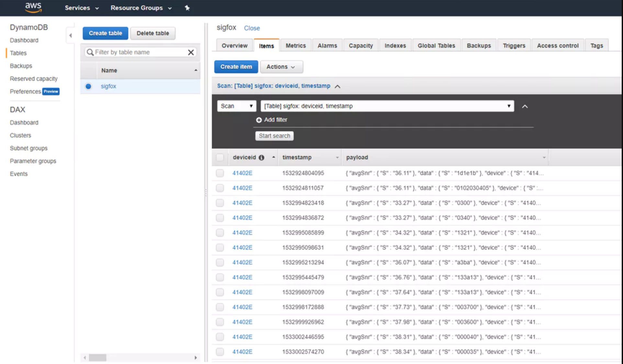The height and width of the screenshot is (364, 623).
Task: Open Preferences in the sidebar
Action: click(x=25, y=92)
